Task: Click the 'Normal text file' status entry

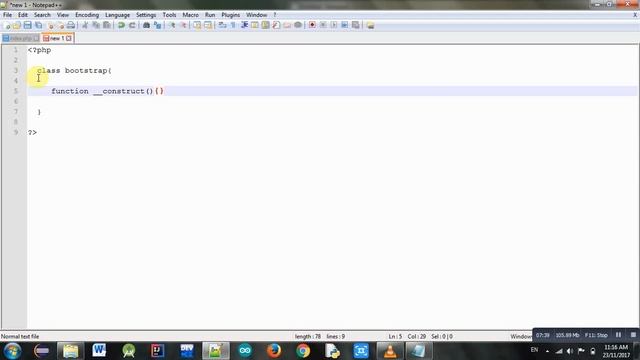Action: coord(20,337)
